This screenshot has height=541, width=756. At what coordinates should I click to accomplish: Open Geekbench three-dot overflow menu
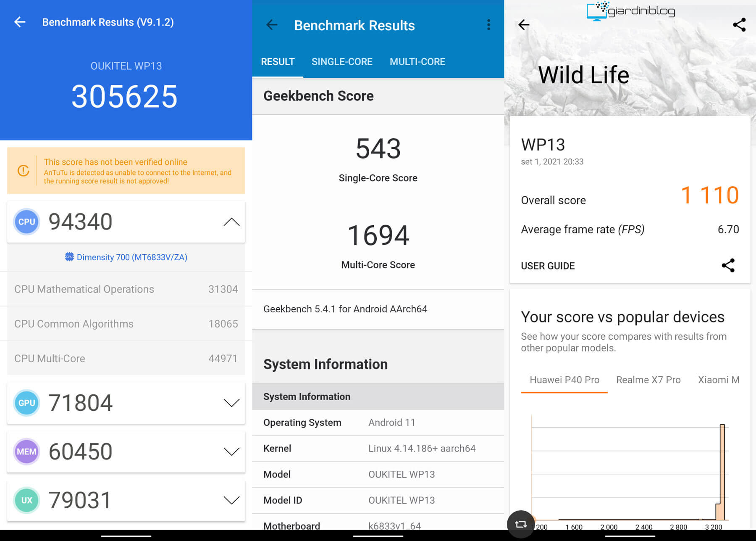coord(488,25)
